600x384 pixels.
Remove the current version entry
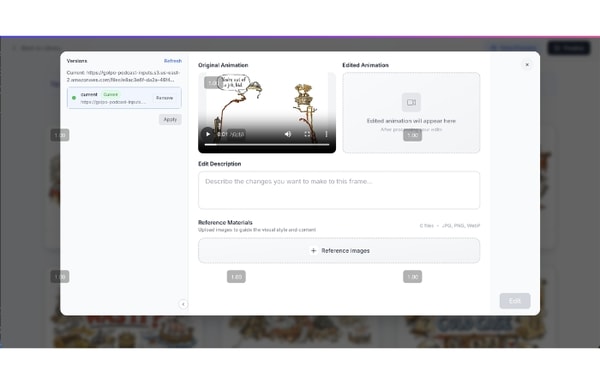165,98
